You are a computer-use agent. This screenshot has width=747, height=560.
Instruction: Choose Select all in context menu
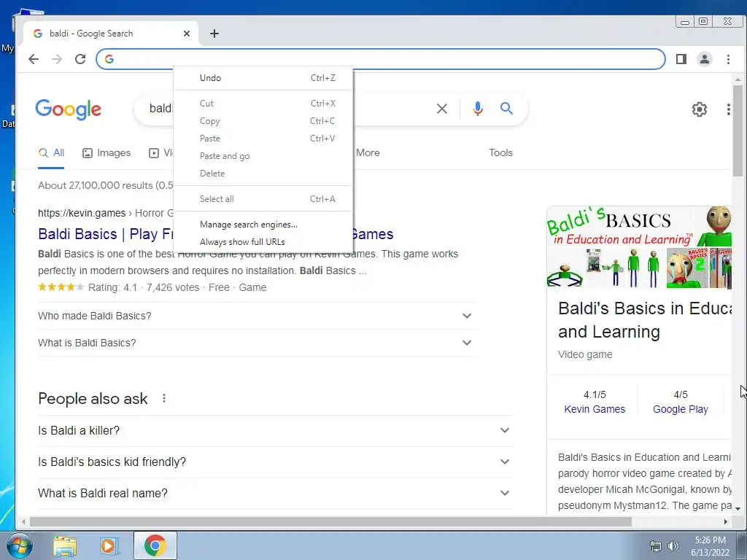click(x=263, y=199)
